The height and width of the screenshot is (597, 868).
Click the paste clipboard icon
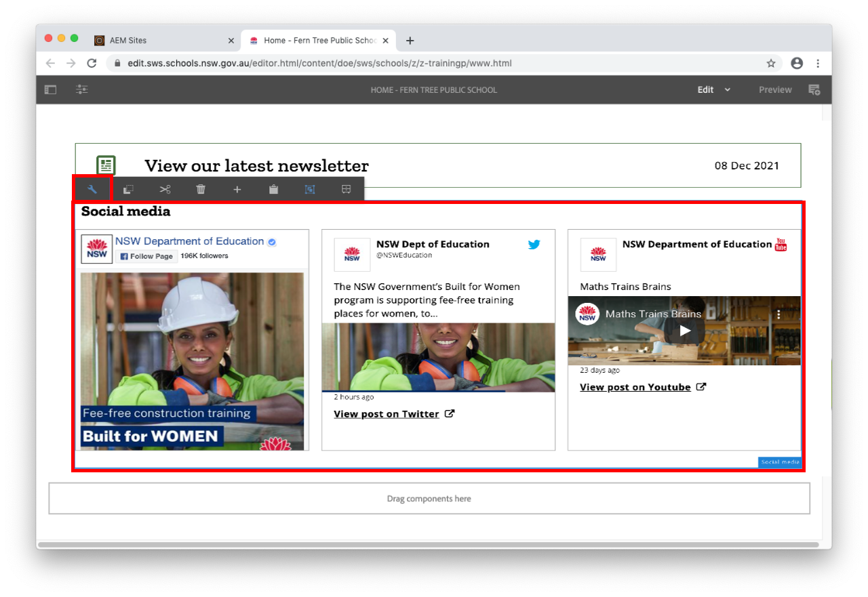273,189
